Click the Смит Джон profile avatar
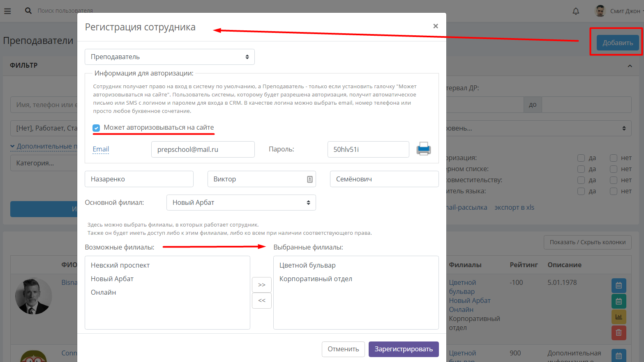The image size is (644, 362). point(600,11)
